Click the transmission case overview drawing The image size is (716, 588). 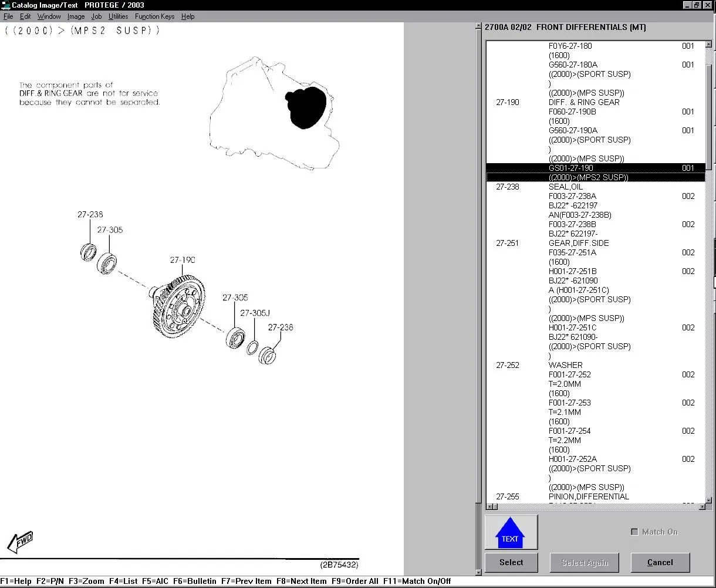pyautogui.click(x=276, y=113)
